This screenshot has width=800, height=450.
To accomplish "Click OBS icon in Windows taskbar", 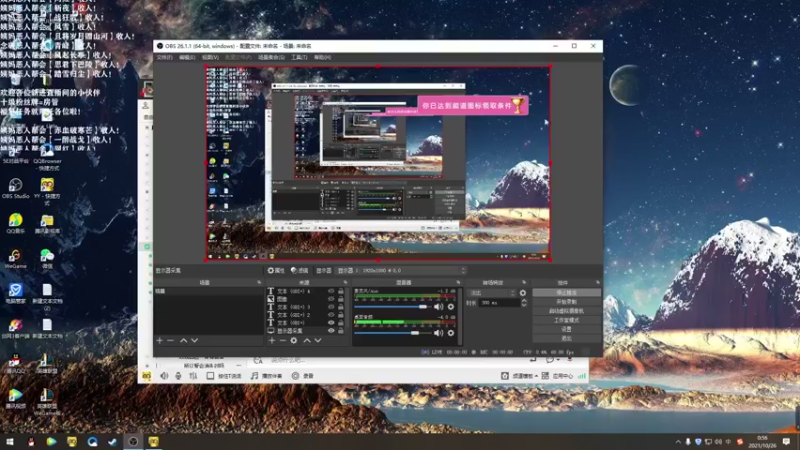I will 133,441.
